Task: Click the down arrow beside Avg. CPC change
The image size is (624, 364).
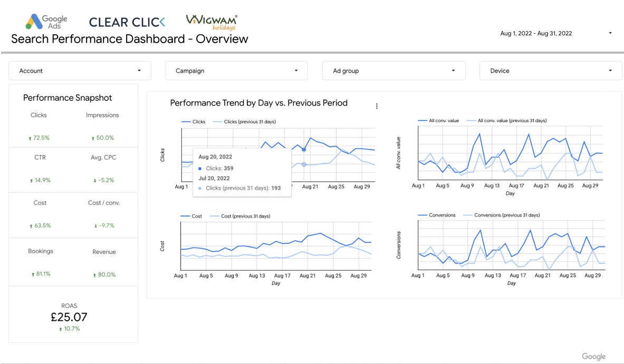Action: pos(95,181)
